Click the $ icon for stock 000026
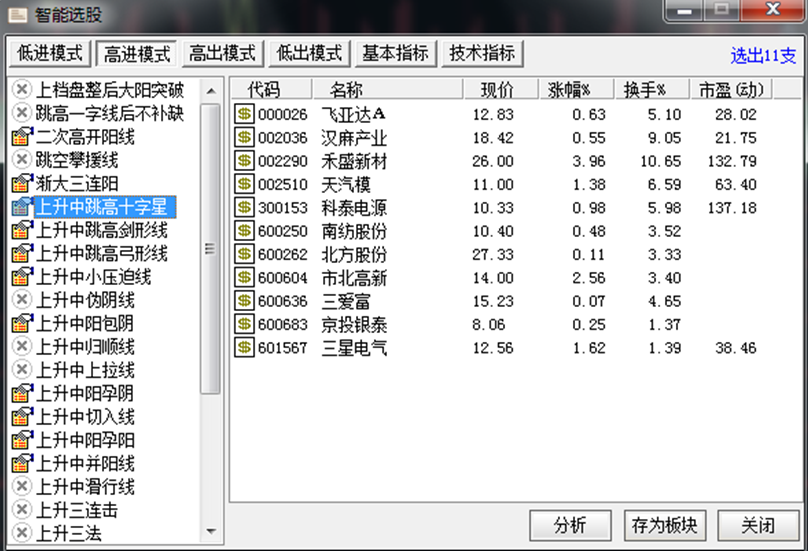This screenshot has width=808, height=551. [244, 114]
